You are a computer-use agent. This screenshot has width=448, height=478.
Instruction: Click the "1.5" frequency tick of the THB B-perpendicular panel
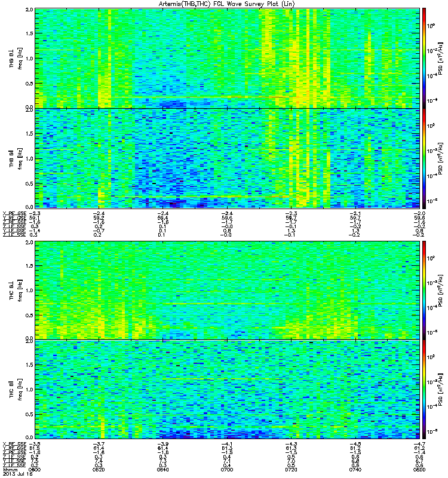click(x=29, y=33)
